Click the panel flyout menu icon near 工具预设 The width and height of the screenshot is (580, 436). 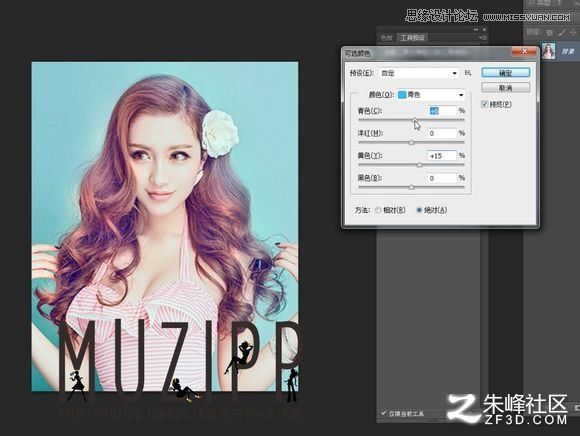[482, 38]
